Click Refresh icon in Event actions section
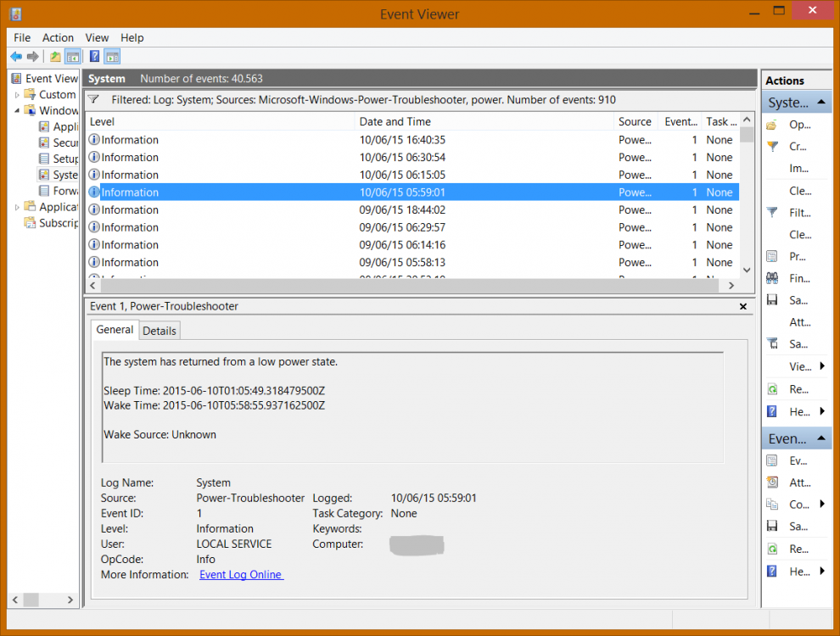The width and height of the screenshot is (840, 636). [772, 550]
